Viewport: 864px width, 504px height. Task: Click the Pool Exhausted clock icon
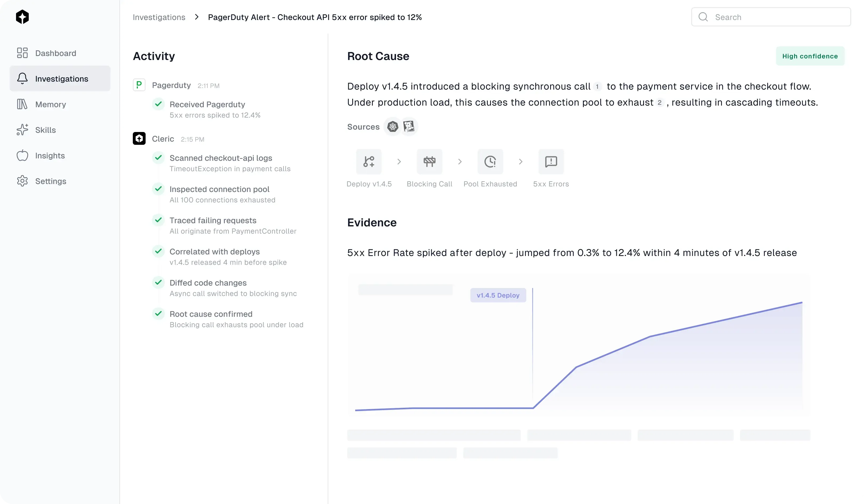[490, 162]
